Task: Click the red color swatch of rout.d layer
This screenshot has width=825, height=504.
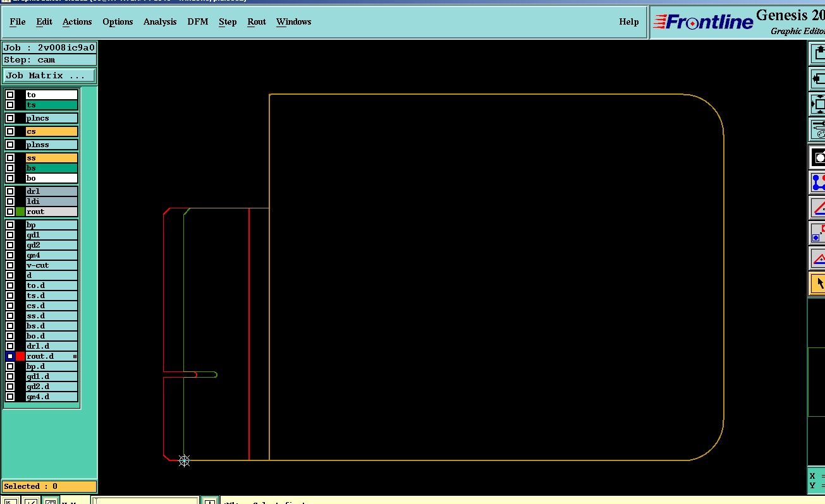Action: [x=20, y=356]
